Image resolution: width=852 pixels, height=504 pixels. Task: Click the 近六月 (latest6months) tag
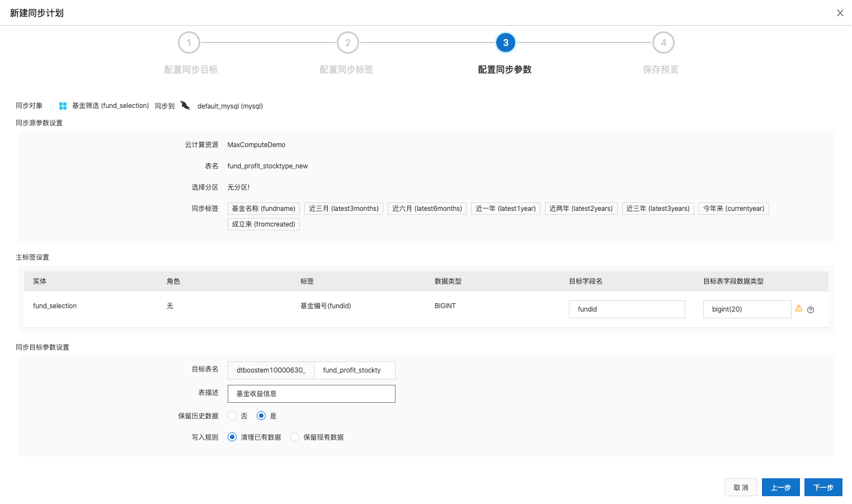click(x=427, y=209)
